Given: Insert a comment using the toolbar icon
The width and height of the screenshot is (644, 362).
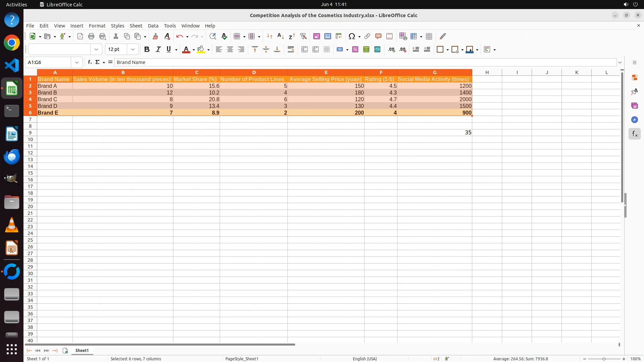Looking at the screenshot, I should (378, 36).
